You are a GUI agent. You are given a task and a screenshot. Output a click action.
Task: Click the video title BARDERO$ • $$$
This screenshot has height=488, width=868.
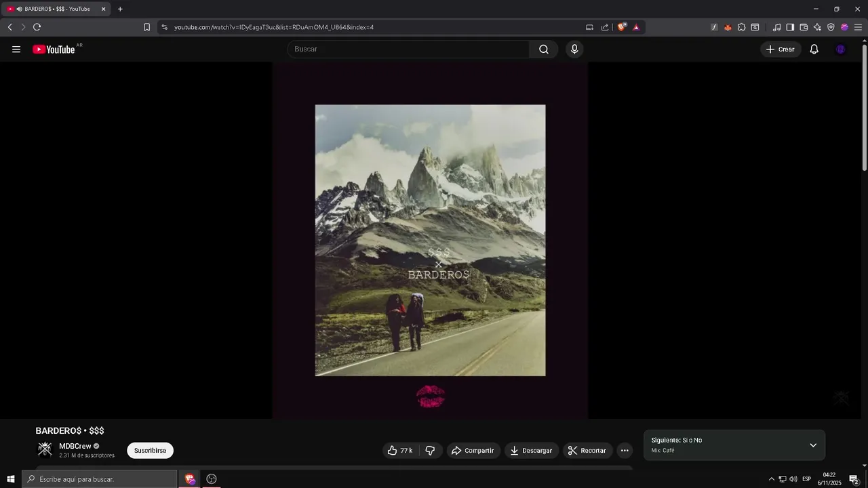70,431
